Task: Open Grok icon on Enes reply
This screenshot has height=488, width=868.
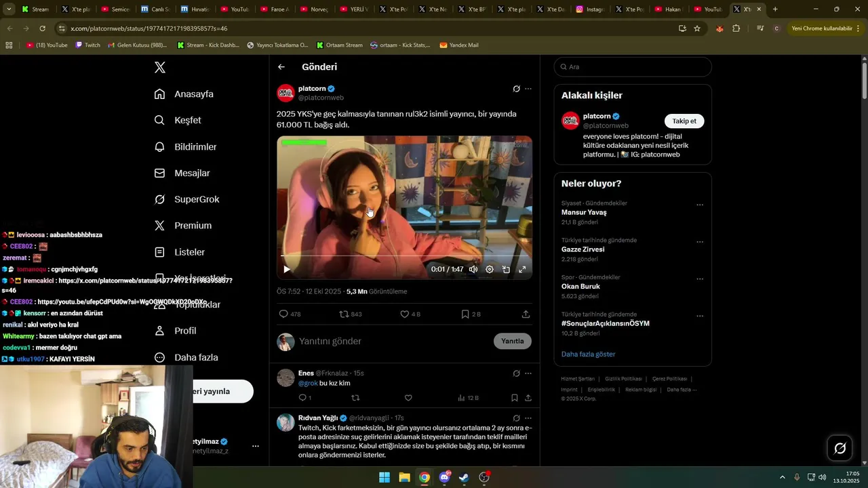Action: (x=516, y=373)
